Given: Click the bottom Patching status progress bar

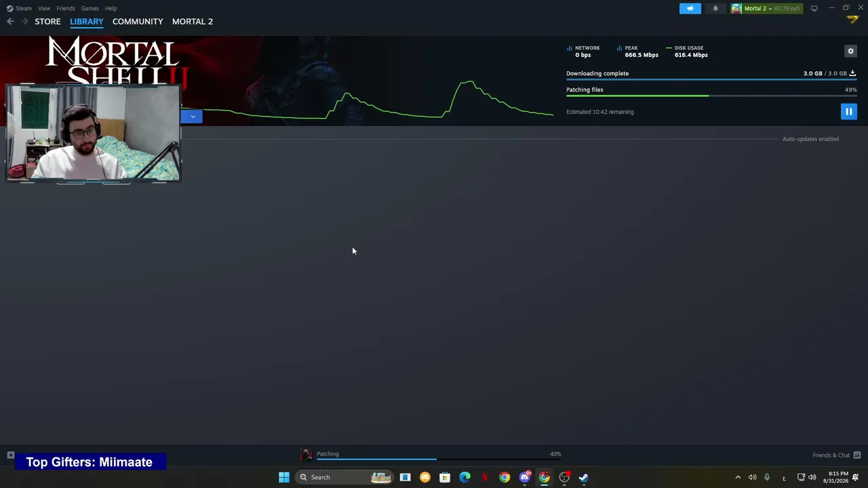Looking at the screenshot, I should point(439,459).
